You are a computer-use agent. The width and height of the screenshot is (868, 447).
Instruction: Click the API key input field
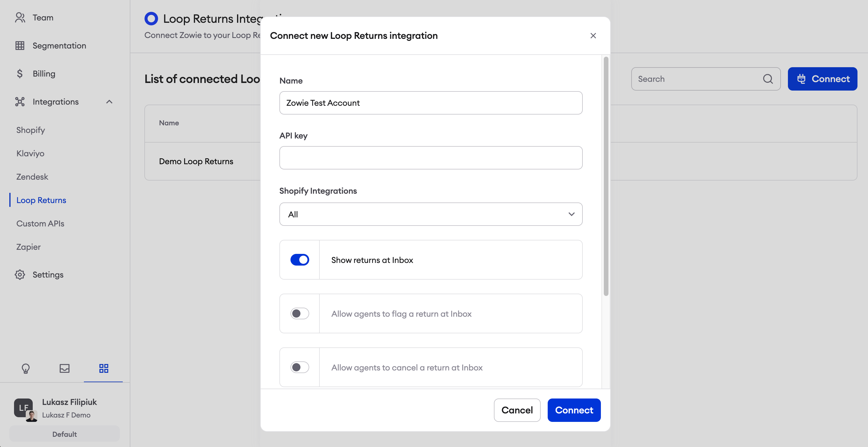click(430, 158)
